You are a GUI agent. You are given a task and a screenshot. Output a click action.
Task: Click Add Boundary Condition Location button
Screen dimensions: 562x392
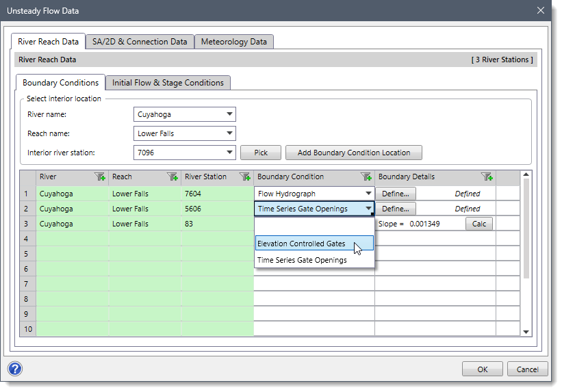click(x=353, y=153)
